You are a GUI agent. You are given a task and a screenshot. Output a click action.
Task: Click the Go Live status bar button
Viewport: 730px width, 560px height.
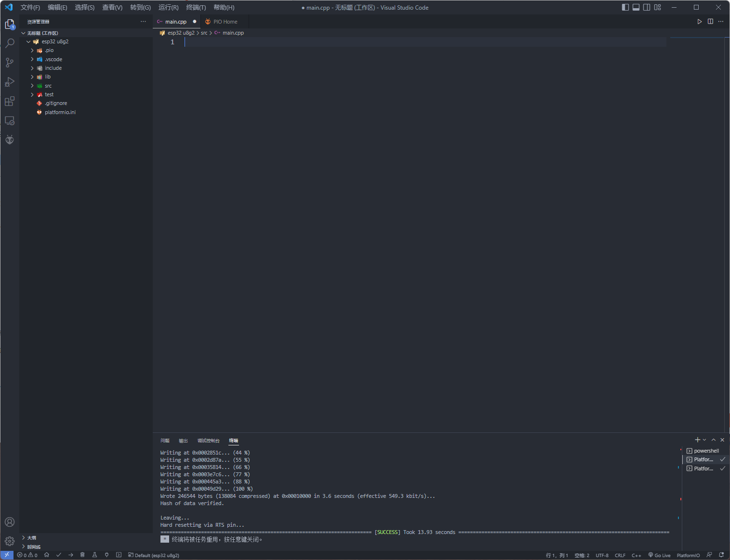pyautogui.click(x=659, y=555)
